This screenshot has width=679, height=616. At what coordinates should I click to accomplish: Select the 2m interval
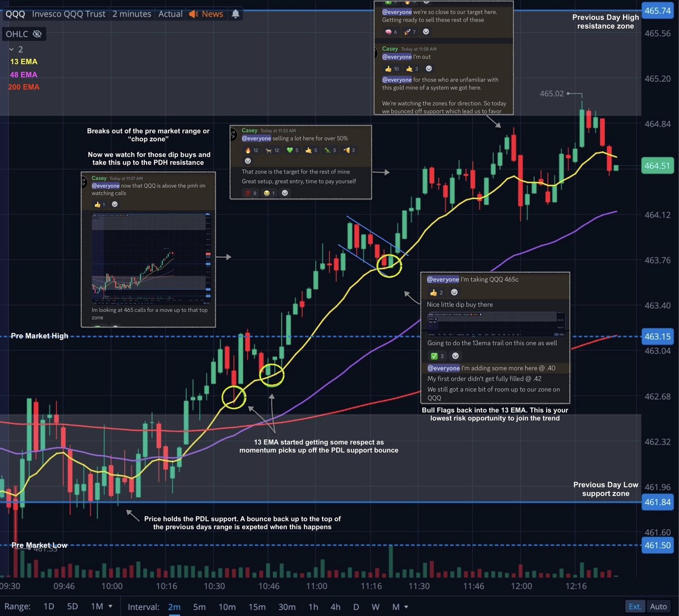pos(174,607)
